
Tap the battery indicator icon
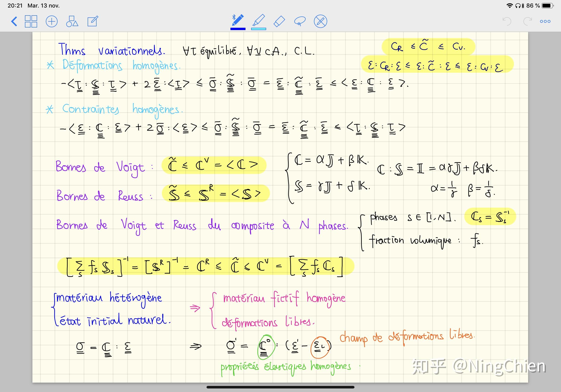(x=548, y=5)
